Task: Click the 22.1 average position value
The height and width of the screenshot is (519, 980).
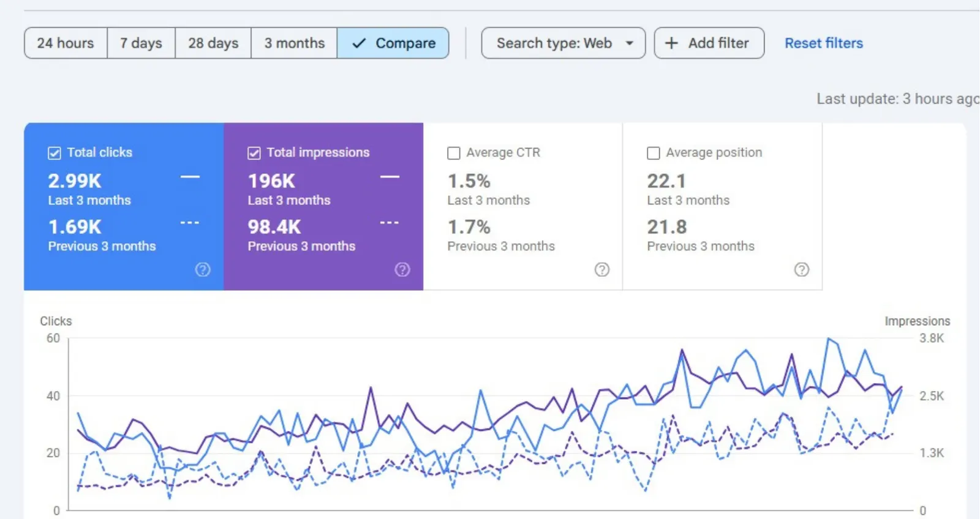Action: [x=666, y=181]
